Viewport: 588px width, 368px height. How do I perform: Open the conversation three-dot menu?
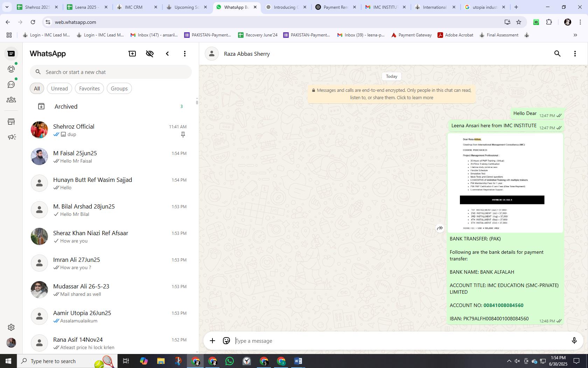click(575, 54)
